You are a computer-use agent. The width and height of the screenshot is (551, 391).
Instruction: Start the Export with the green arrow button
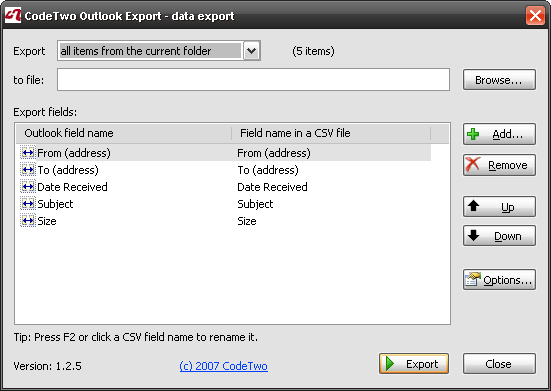click(414, 364)
